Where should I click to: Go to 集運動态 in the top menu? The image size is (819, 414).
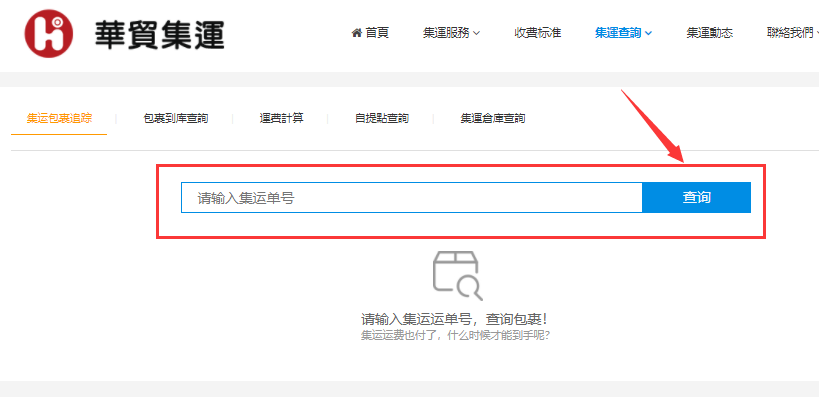pyautogui.click(x=709, y=33)
